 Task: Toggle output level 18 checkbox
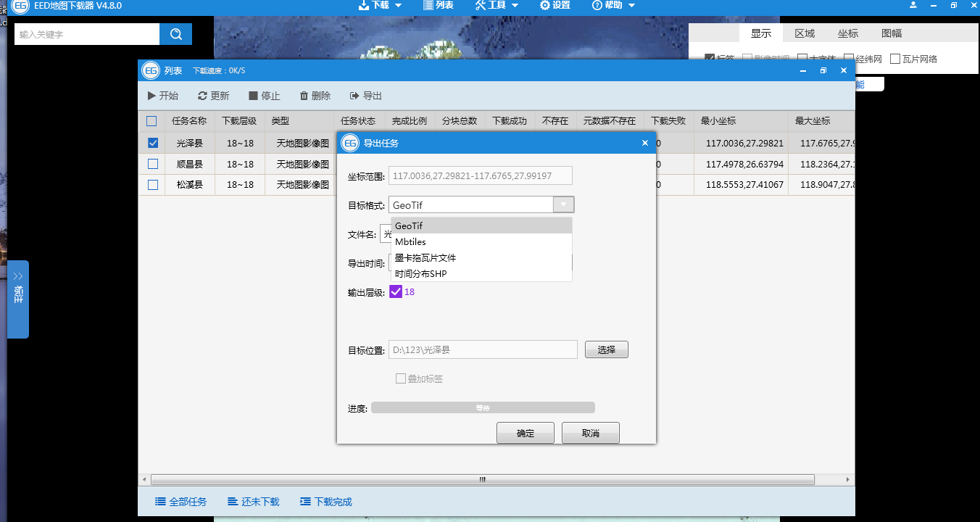tap(396, 291)
